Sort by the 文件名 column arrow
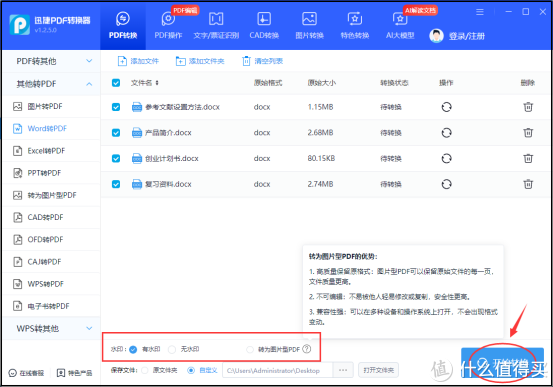Image resolution: width=553 pixels, height=387 pixels. 157,83
